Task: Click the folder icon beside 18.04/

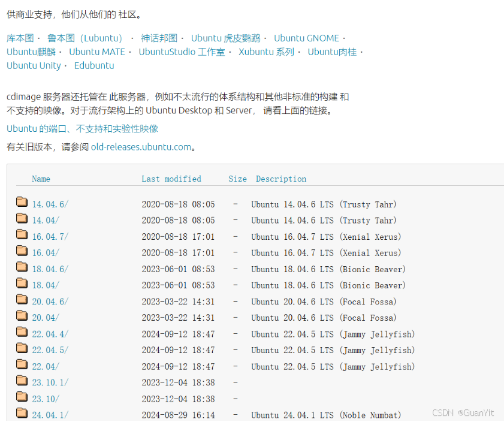Action: tap(22, 283)
